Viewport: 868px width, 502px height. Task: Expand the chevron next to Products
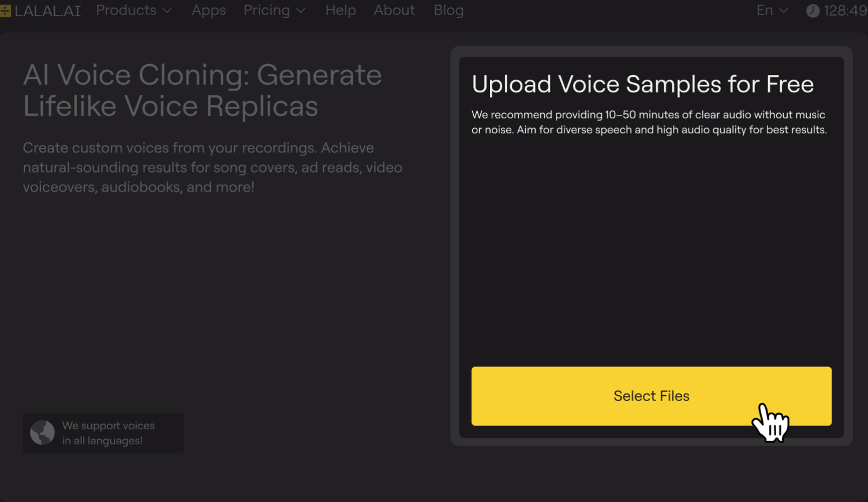tap(167, 11)
